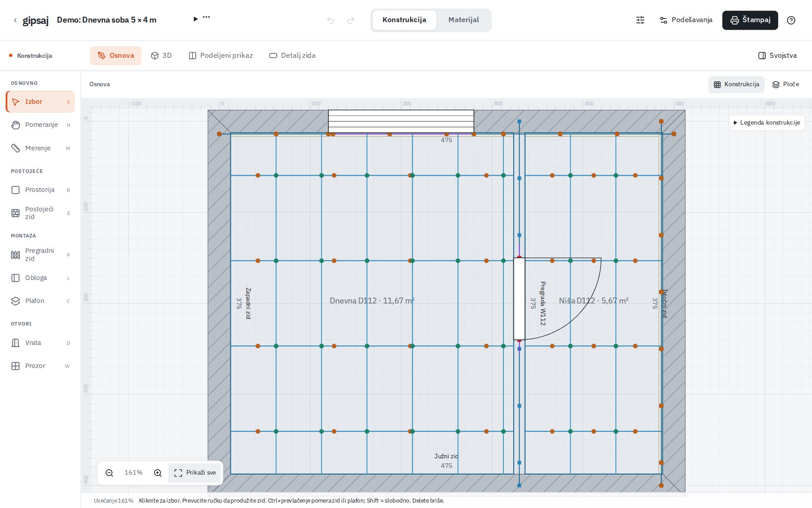
Task: Toggle the Svojstva properties panel
Action: [x=777, y=56]
